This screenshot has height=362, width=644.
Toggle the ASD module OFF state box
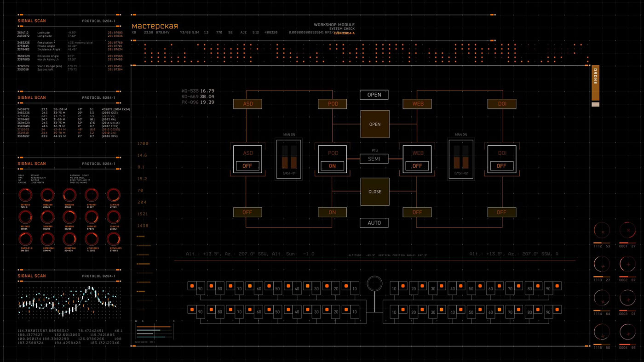247,166
